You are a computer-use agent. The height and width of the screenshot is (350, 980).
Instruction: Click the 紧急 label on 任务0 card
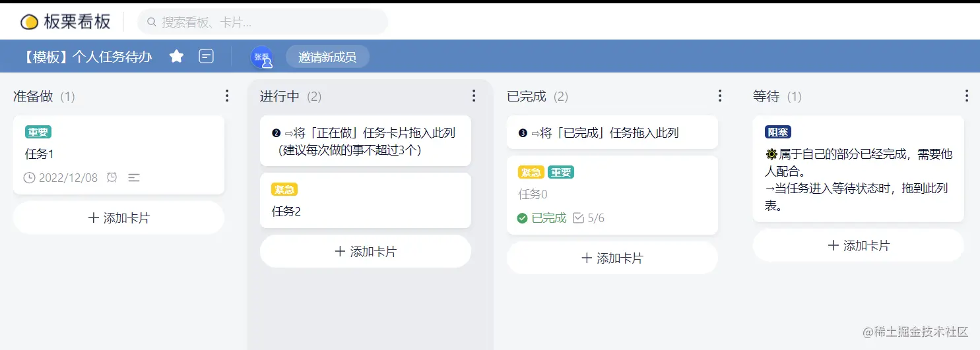point(531,172)
